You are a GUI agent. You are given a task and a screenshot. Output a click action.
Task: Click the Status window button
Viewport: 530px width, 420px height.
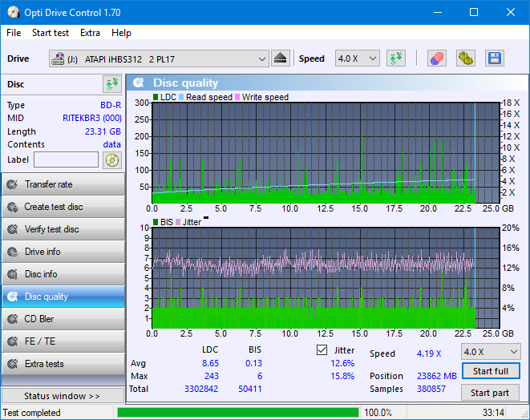coord(63,396)
